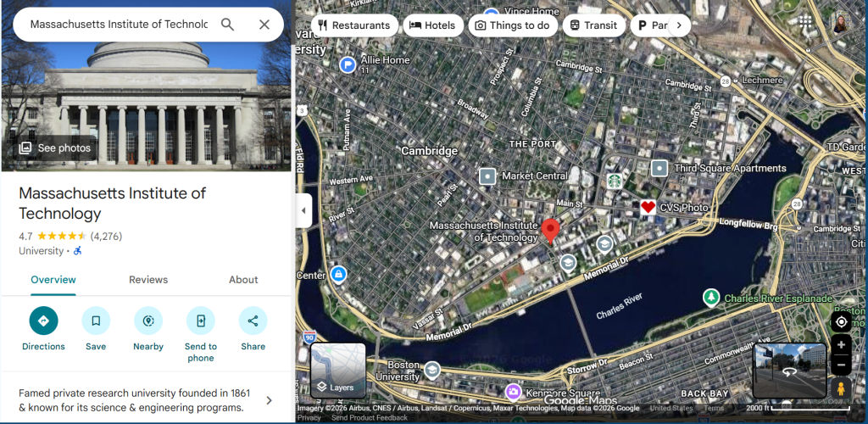Save MIT with the bookmark icon
The height and width of the screenshot is (424, 868).
(x=96, y=321)
